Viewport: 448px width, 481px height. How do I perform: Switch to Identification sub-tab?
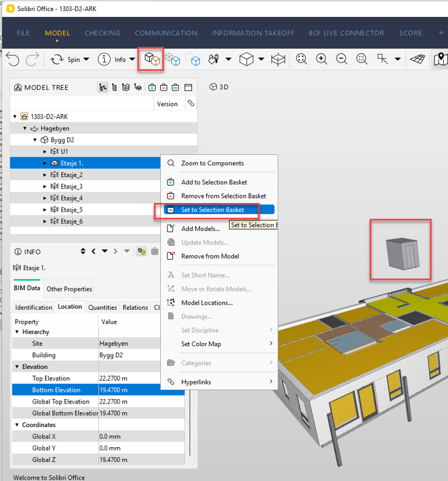pos(33,307)
